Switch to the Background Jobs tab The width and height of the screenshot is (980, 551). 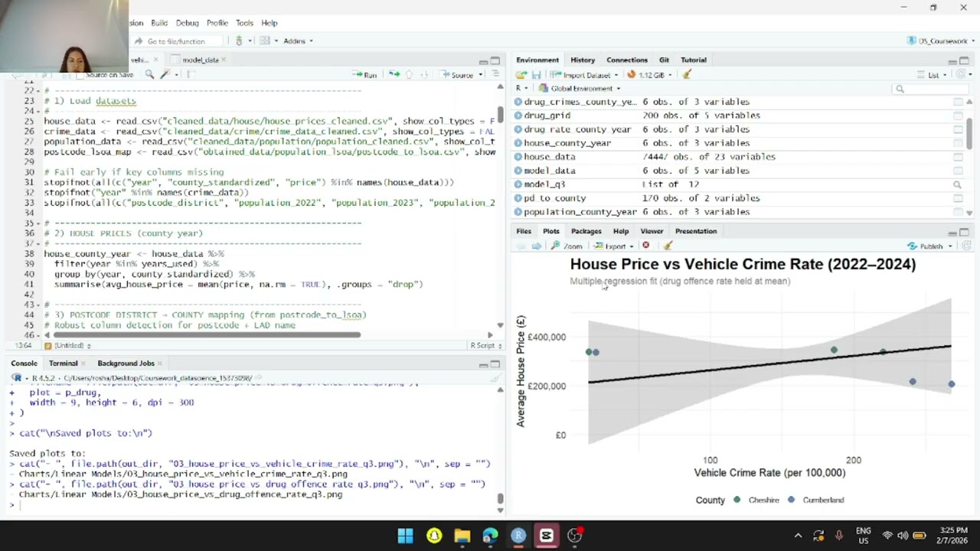[x=126, y=364]
